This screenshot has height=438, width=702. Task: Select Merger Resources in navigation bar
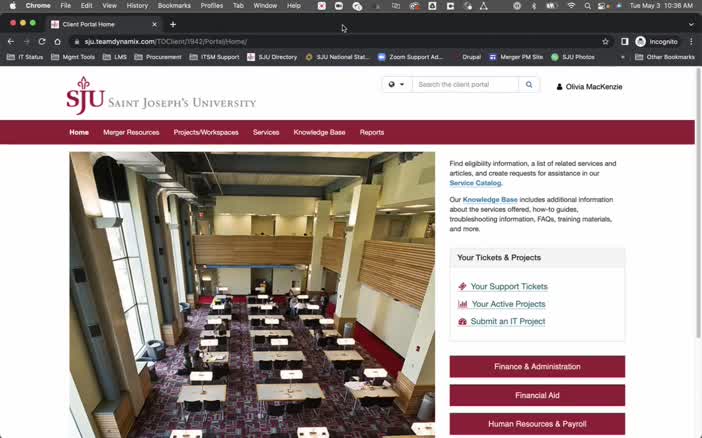tap(131, 133)
